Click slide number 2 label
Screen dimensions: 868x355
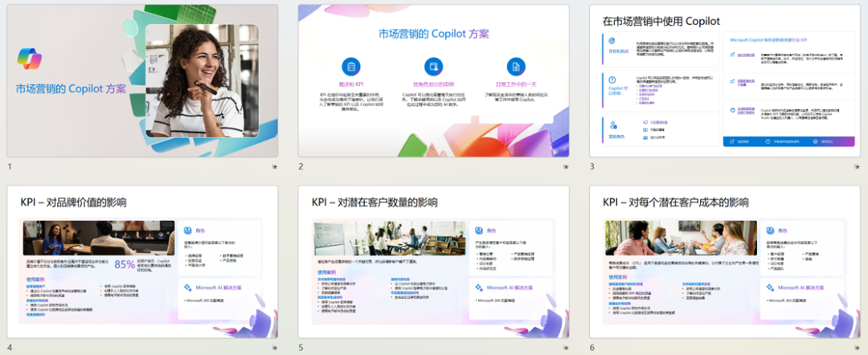(x=301, y=166)
